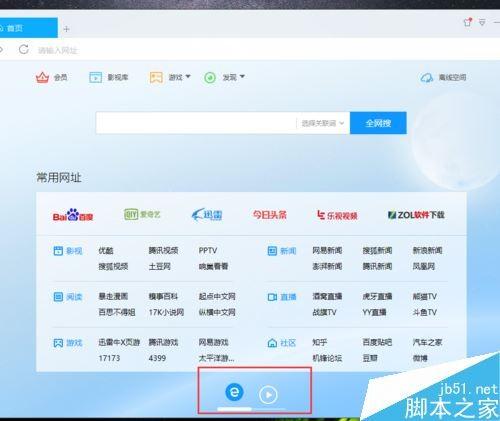Open the 百思不得姐 link

[x=117, y=312]
